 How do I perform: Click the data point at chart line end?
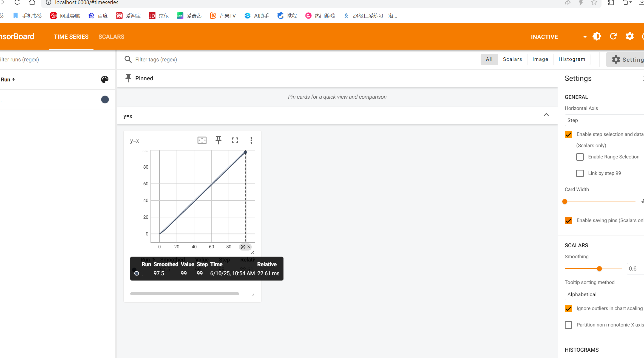click(x=245, y=152)
